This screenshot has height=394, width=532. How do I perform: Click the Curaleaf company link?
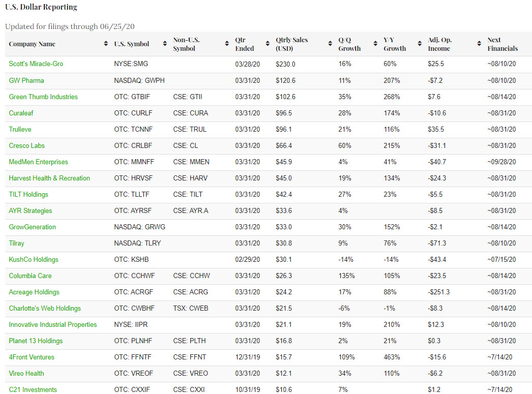tap(21, 113)
